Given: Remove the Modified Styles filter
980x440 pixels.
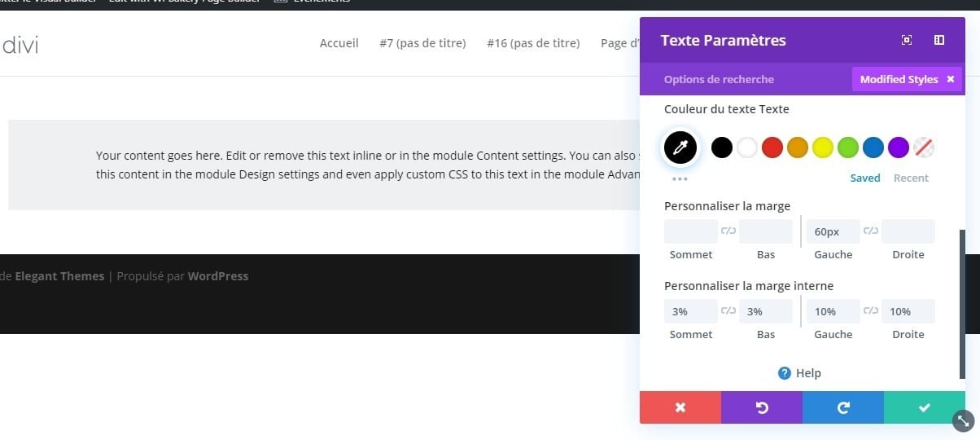Looking at the screenshot, I should point(950,79).
